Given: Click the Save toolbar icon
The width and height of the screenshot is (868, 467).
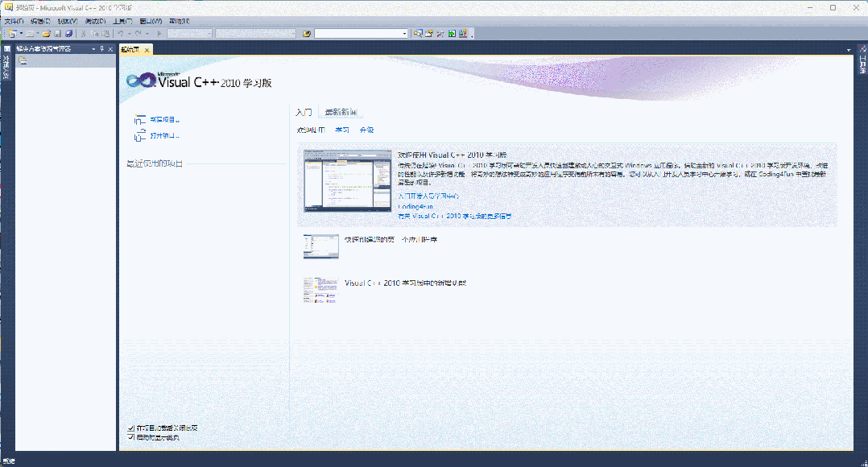Looking at the screenshot, I should point(58,34).
